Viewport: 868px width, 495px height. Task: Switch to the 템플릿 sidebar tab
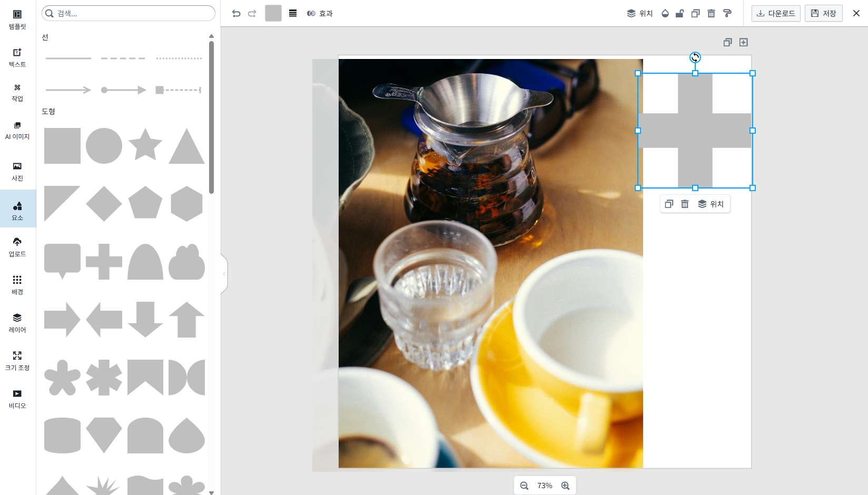[x=17, y=19]
